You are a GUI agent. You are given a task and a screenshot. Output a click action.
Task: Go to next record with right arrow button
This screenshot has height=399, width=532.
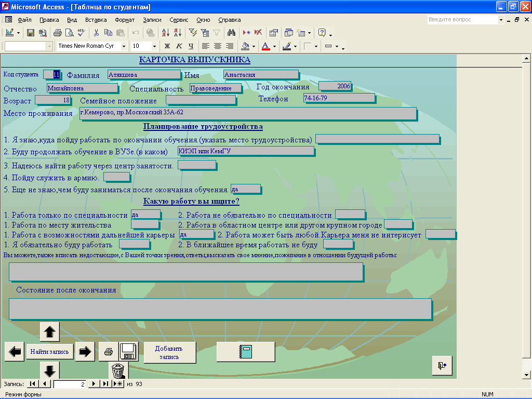(x=85, y=352)
